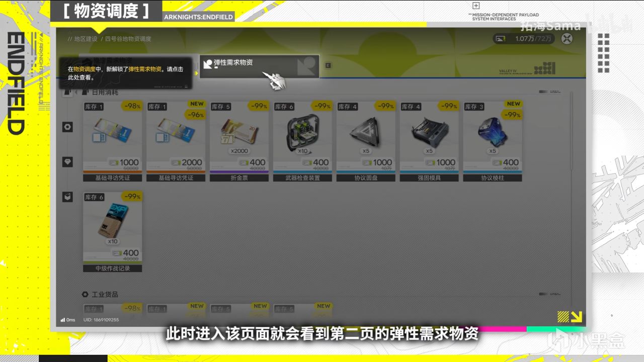Pick the 协议圆盘 triangular item image
644x362 pixels.
click(366, 132)
